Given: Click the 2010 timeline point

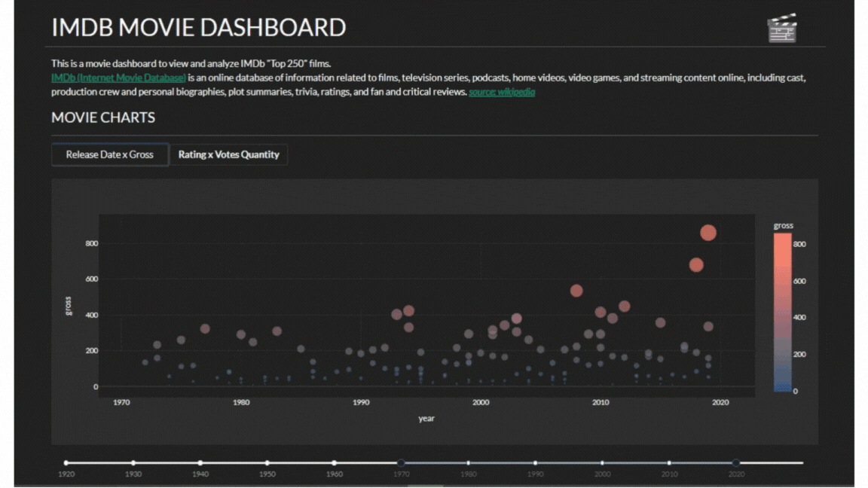Looking at the screenshot, I should click(x=669, y=462).
